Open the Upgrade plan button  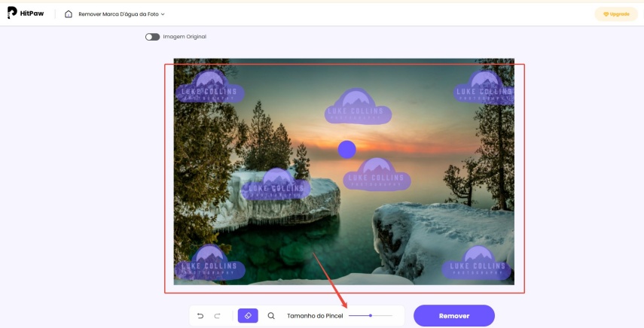tap(616, 14)
